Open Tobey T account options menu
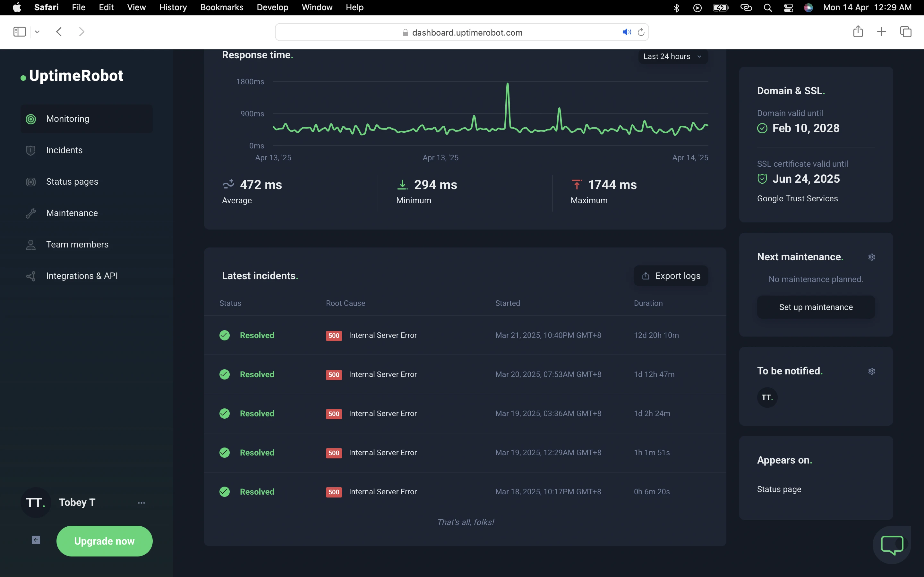The image size is (924, 577). pos(141,503)
